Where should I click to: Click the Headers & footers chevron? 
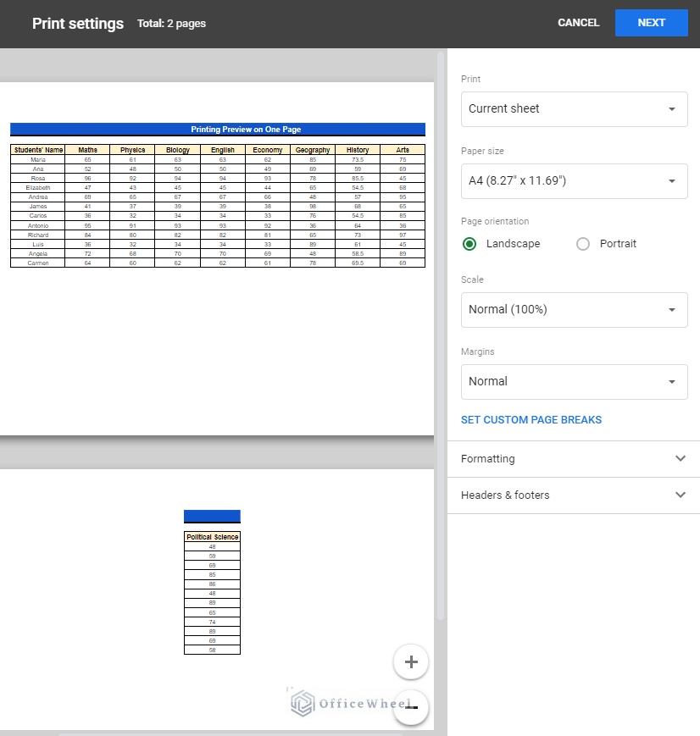[681, 495]
